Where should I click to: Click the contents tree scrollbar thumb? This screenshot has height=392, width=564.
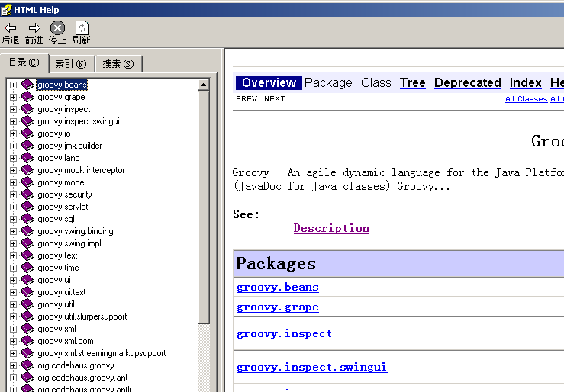tap(203, 207)
